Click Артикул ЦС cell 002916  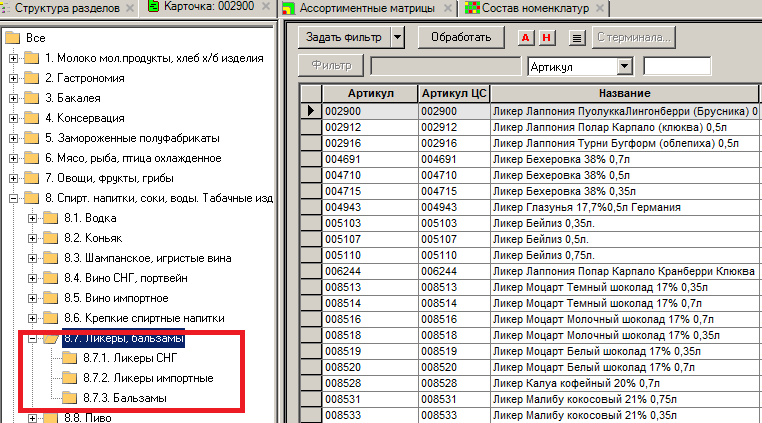click(x=454, y=143)
